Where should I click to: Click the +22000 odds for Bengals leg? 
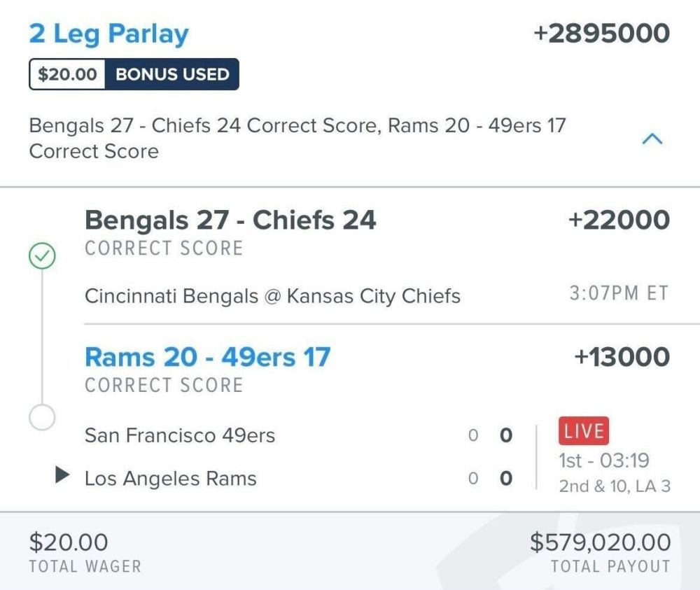(x=619, y=220)
